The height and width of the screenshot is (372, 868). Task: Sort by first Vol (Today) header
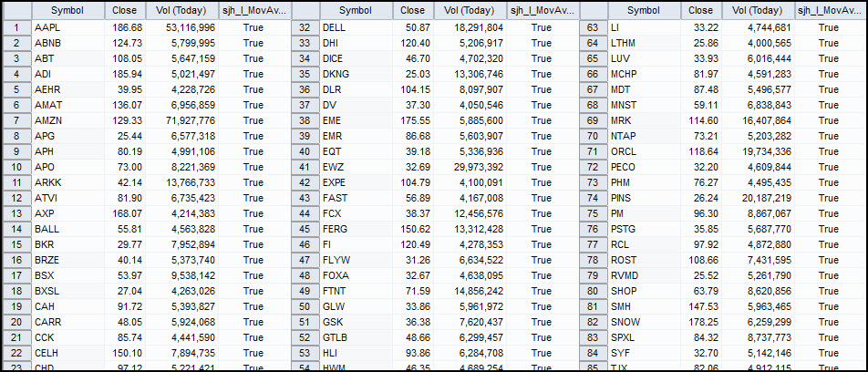click(x=182, y=11)
